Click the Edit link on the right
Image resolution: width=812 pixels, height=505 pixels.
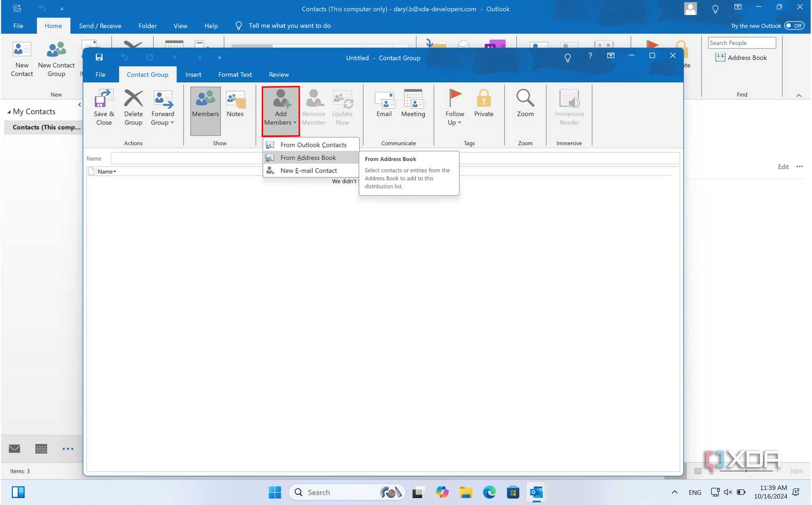click(782, 167)
